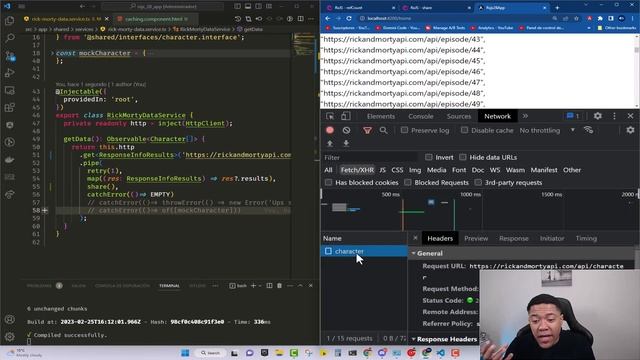Select the character request row

[x=364, y=251]
